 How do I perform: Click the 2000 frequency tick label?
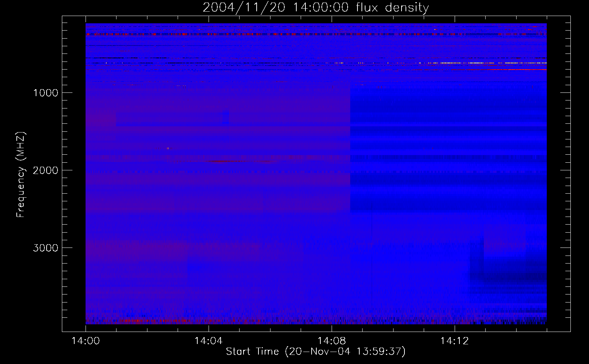[x=46, y=170]
